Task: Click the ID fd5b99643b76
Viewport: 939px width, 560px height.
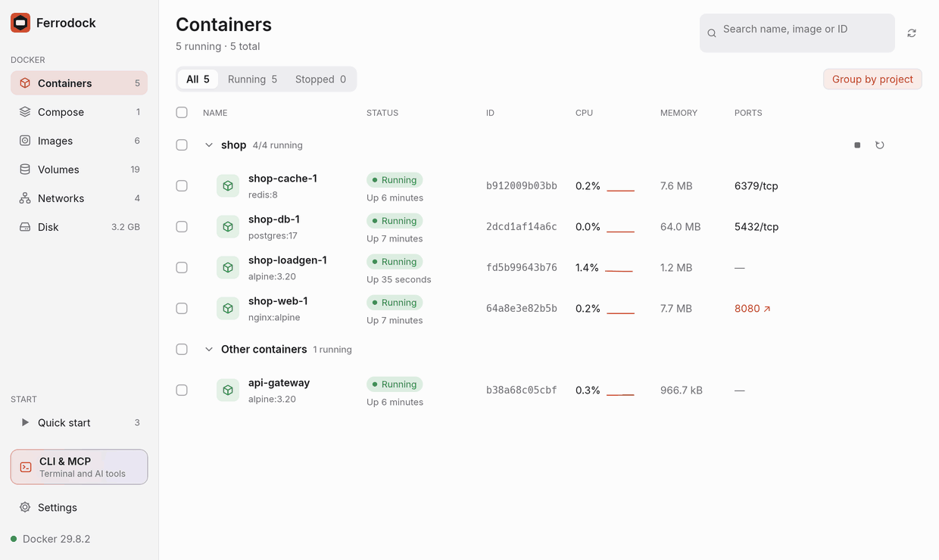Action: (522, 267)
